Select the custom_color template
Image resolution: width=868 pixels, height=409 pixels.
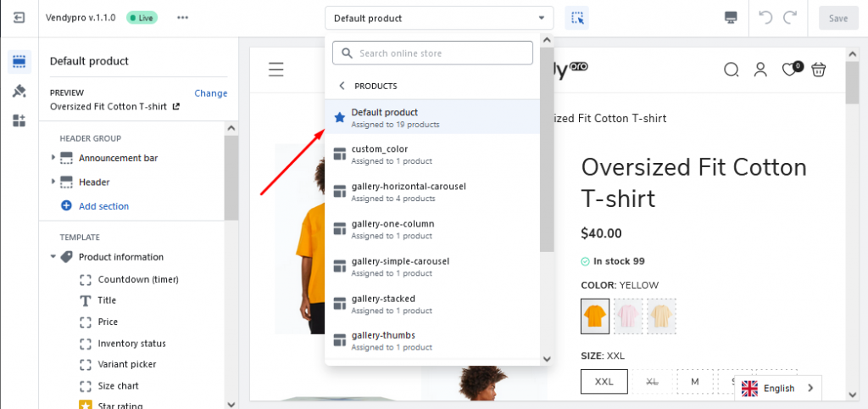point(431,154)
